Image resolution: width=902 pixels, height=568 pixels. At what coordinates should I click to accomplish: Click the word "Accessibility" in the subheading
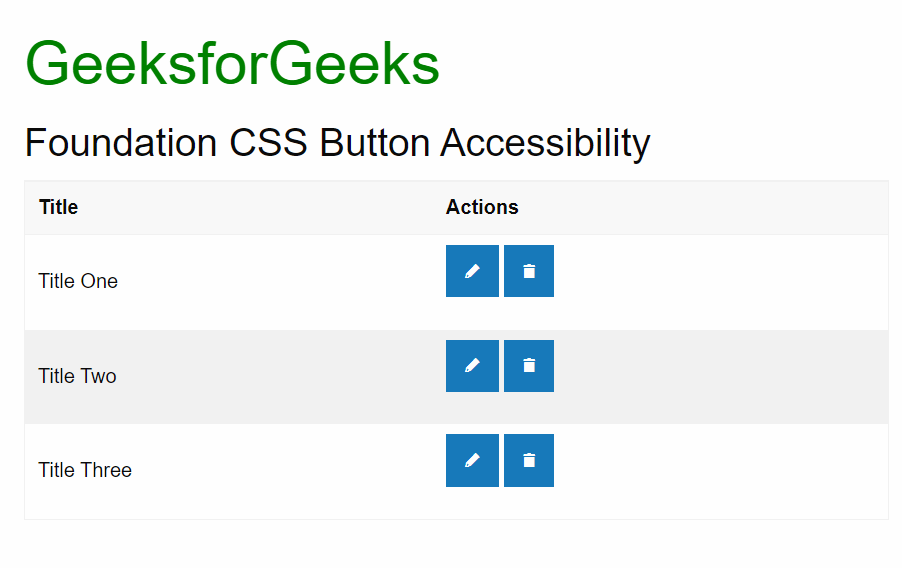(x=545, y=143)
